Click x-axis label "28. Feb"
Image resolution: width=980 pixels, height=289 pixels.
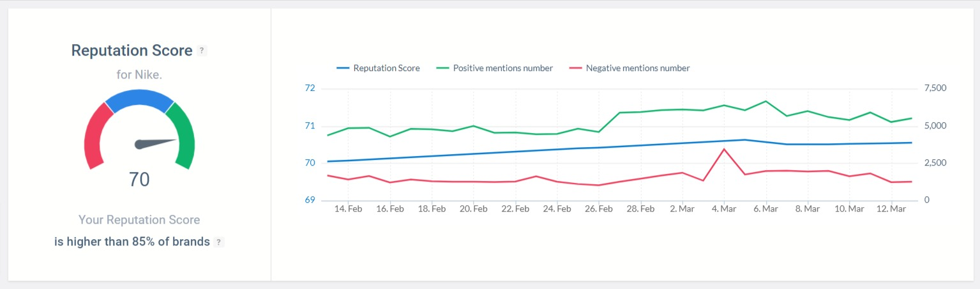(x=640, y=209)
